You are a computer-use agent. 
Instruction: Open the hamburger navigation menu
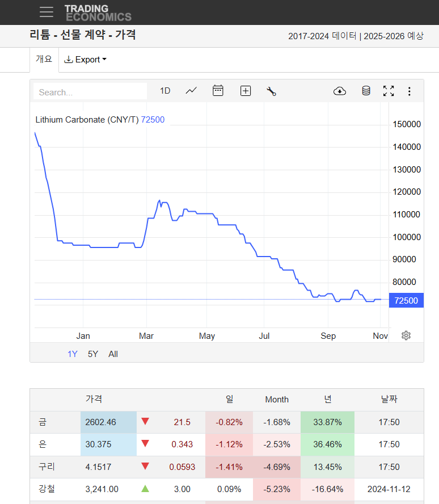47,12
